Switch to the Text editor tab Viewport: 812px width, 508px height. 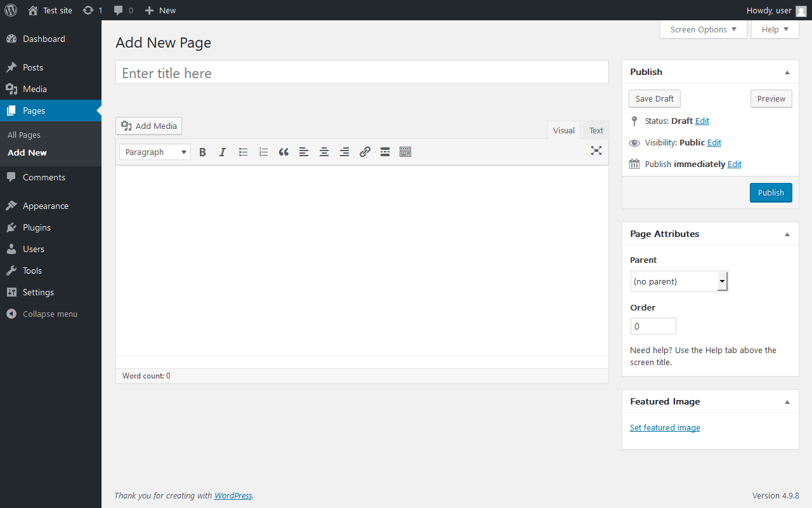596,130
